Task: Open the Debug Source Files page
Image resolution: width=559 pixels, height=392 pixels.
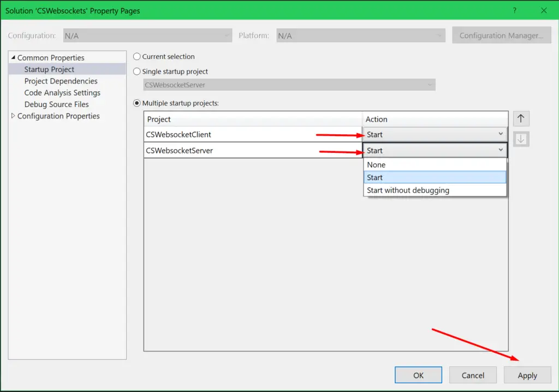Action: [56, 104]
